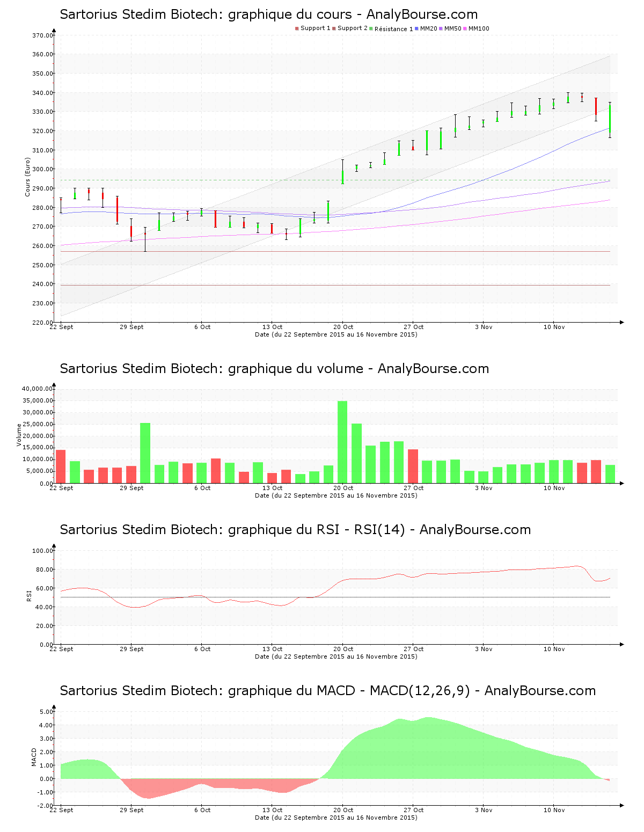Viewport: 644px width, 832px height.
Task: Click '29 Sept' on the price chart axis
Action: coord(131,327)
